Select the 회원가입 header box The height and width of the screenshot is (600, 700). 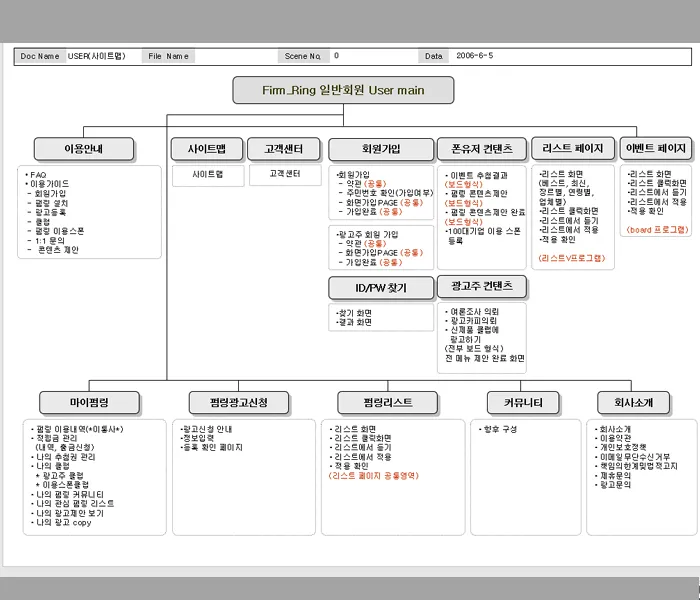(380, 149)
